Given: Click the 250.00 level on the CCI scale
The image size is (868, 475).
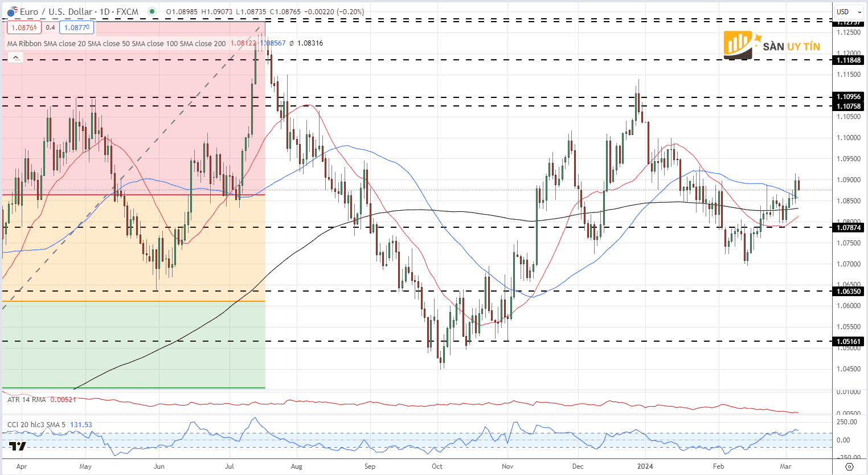Looking at the screenshot, I should (x=848, y=422).
